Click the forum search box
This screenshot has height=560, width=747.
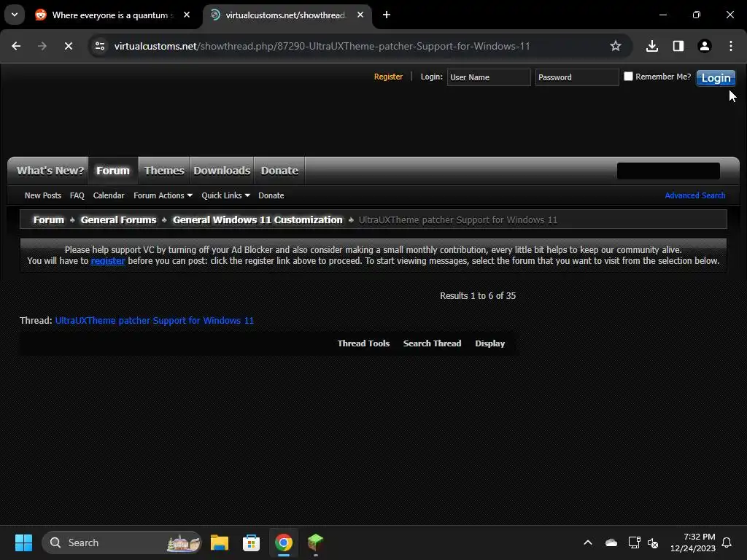[x=668, y=171]
